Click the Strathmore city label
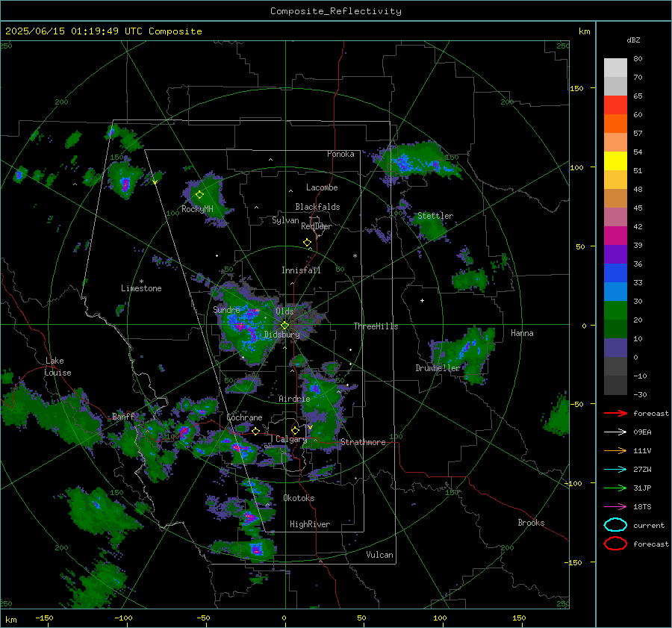This screenshot has width=672, height=628. click(x=363, y=442)
